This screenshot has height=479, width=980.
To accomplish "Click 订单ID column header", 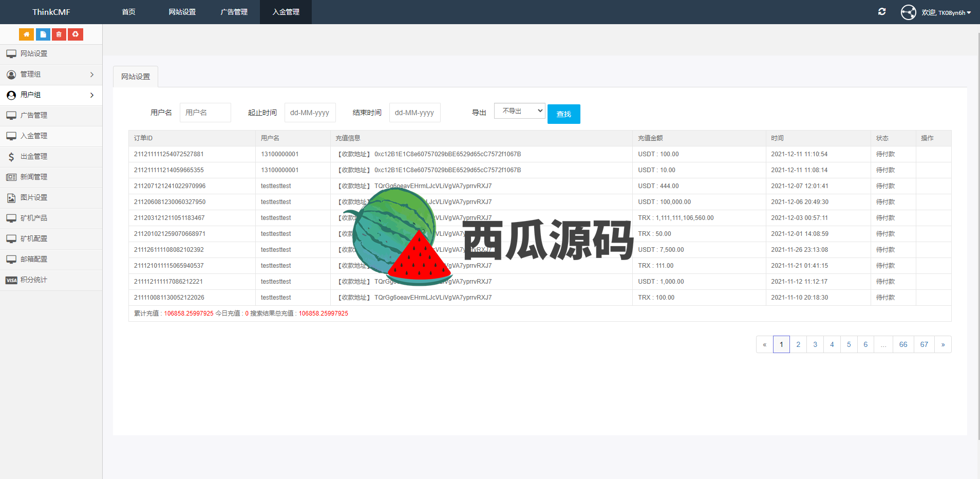I will pos(143,138).
